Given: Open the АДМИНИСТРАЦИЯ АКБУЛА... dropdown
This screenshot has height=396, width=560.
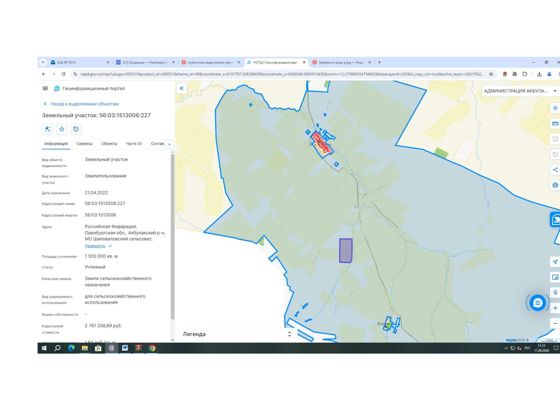Looking at the screenshot, I should pos(520,91).
